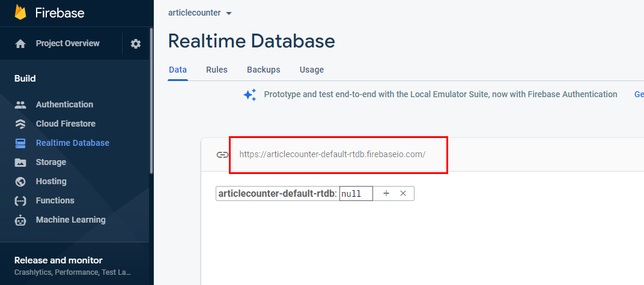Click the Project Overview home icon
Image resolution: width=644 pixels, height=285 pixels.
pos(20,44)
